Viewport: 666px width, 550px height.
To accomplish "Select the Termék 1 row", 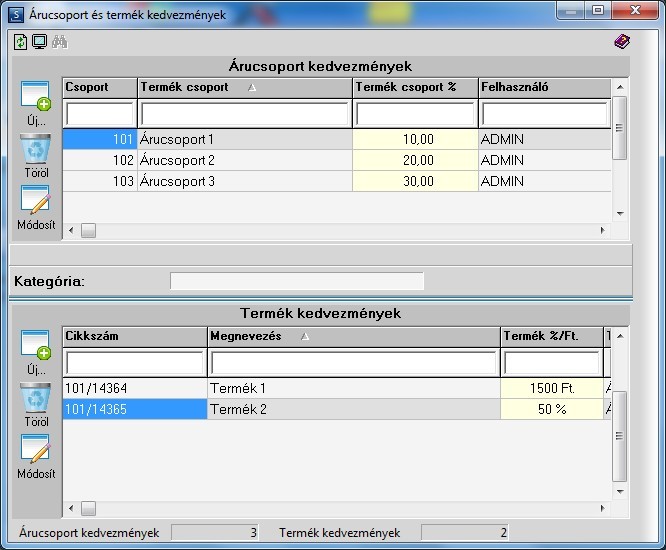I will (x=336, y=388).
